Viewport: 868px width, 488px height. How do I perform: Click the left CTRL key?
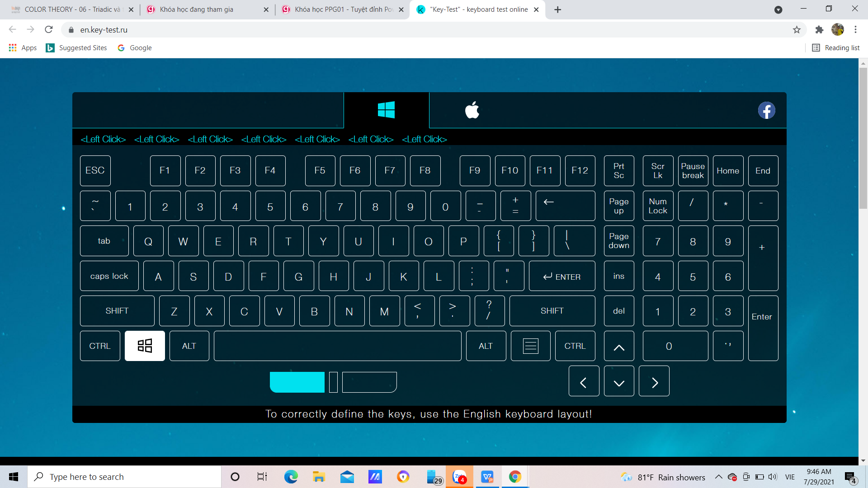100,346
